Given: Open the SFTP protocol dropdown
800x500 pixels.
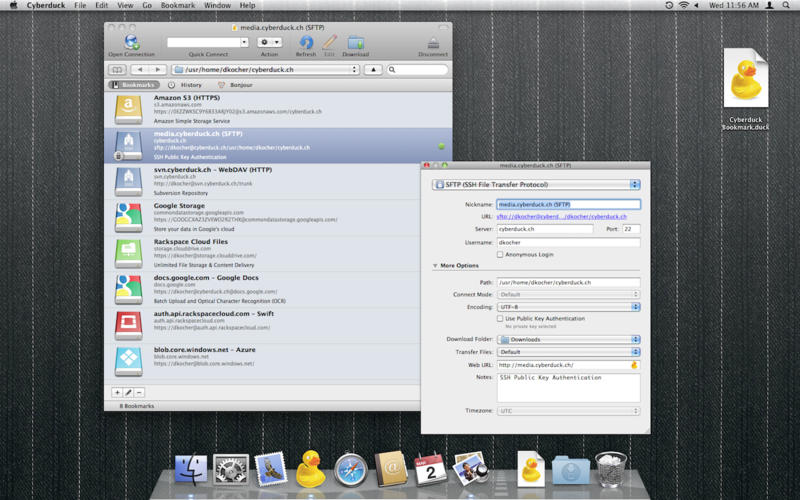Looking at the screenshot, I should pos(536,184).
